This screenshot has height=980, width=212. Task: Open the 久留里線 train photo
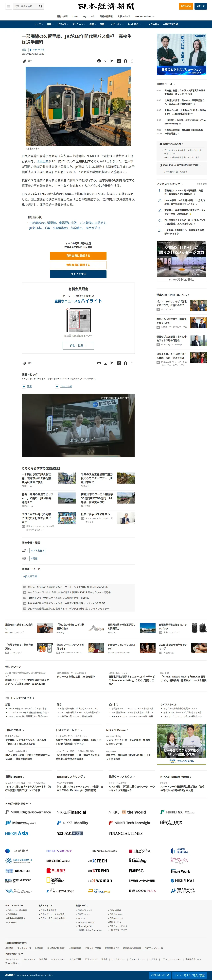(78, 106)
